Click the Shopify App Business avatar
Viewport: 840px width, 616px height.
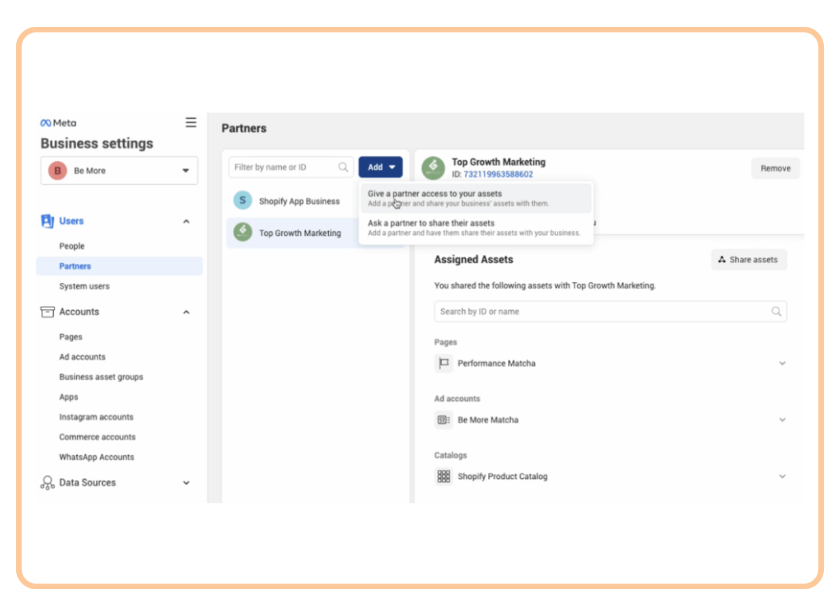pos(242,200)
